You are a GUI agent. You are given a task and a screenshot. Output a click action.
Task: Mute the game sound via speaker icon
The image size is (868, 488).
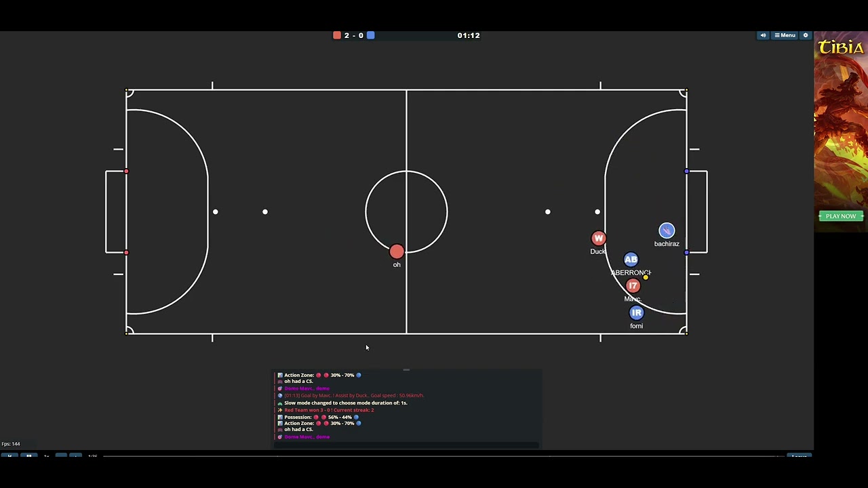pos(763,35)
